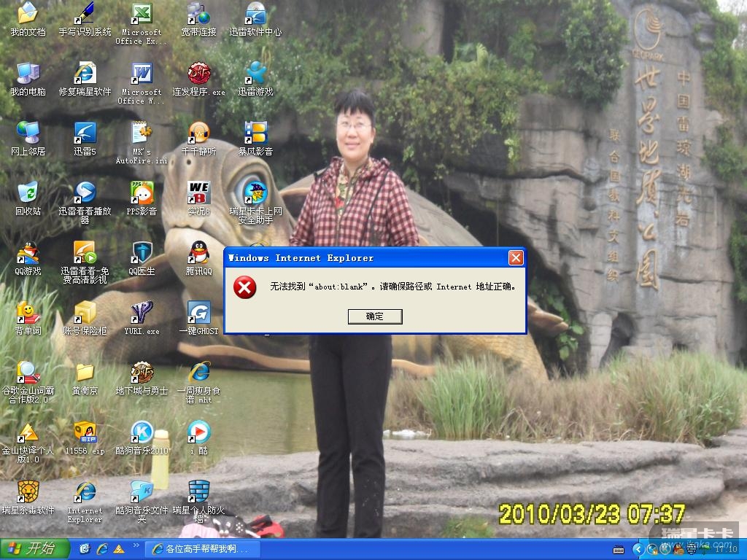747x560 pixels.
Task: Select 11556.eip file icon
Action: pyautogui.click(x=85, y=438)
